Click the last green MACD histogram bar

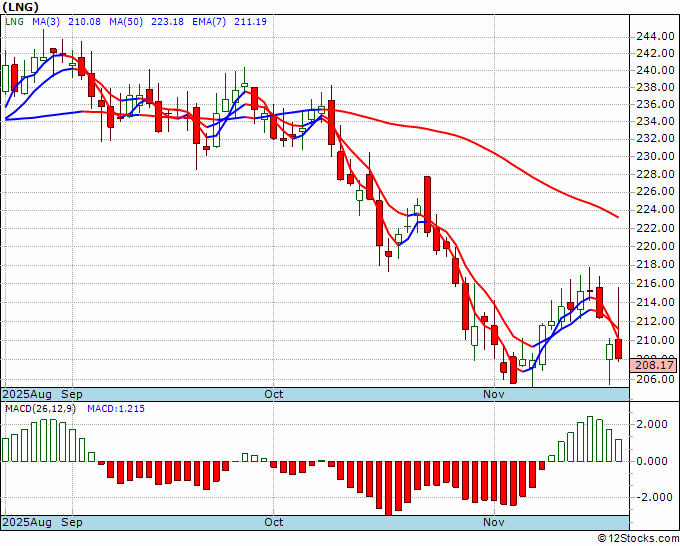tap(618, 451)
